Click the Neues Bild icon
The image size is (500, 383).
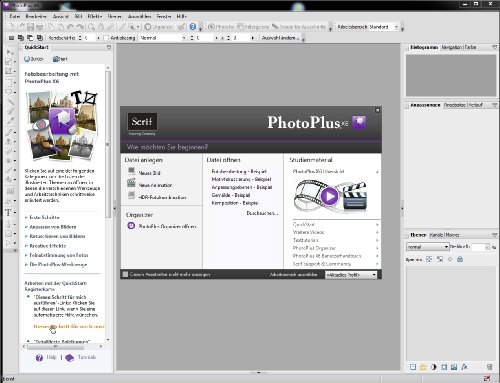(x=131, y=171)
